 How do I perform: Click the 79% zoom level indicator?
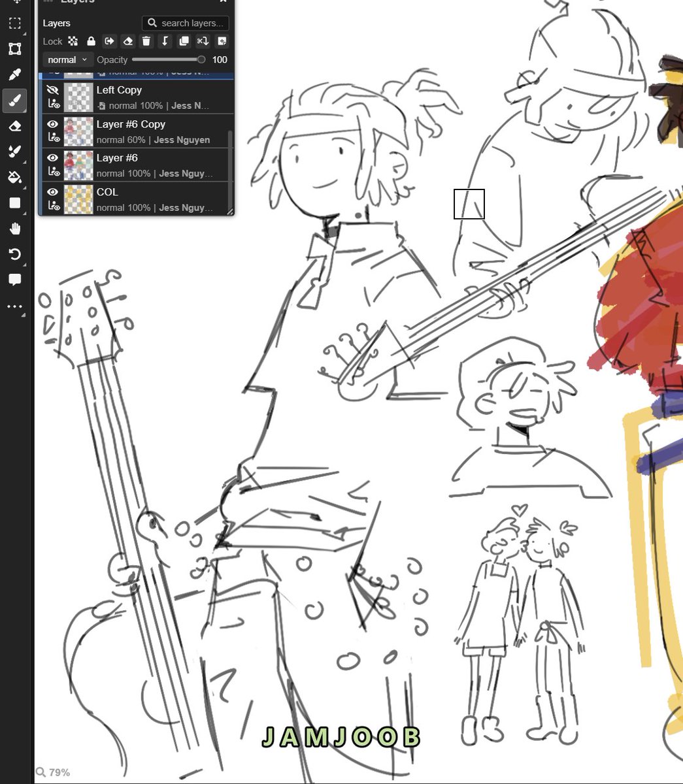pyautogui.click(x=53, y=772)
